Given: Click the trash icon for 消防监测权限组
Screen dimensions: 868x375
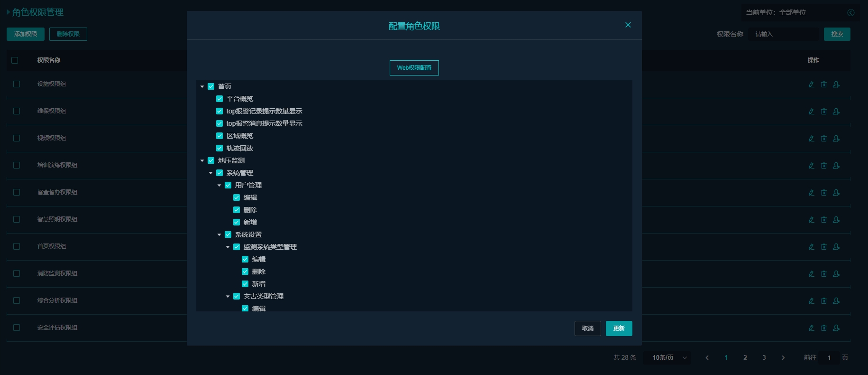Looking at the screenshot, I should (824, 273).
